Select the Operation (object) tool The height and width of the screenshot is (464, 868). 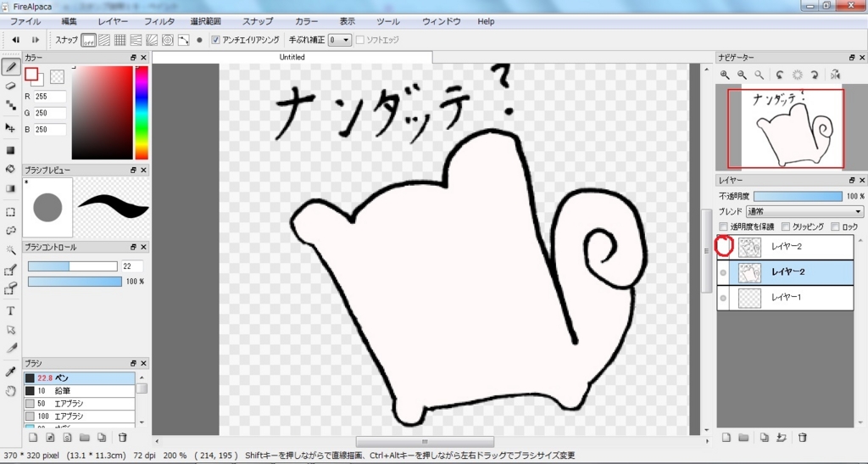point(10,330)
